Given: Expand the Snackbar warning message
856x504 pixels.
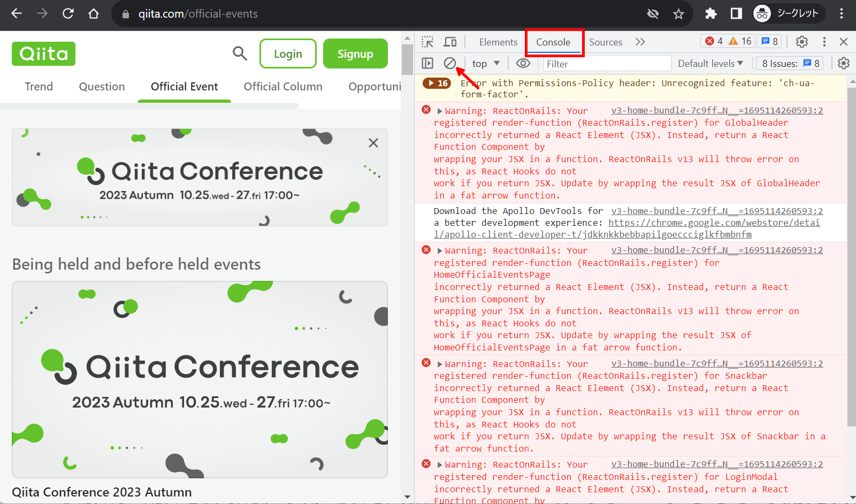Looking at the screenshot, I should point(440,364).
